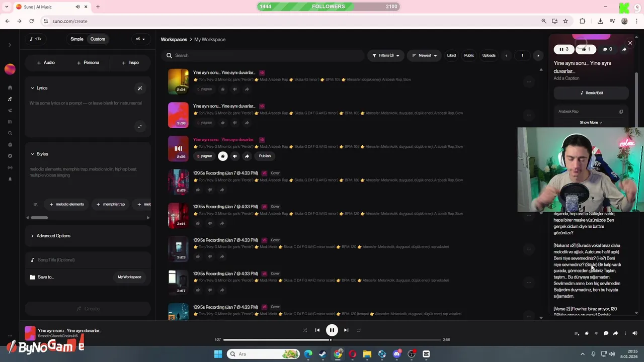The width and height of the screenshot is (644, 362).
Task: Toggle shuffle in the bottom player
Action: 304,330
